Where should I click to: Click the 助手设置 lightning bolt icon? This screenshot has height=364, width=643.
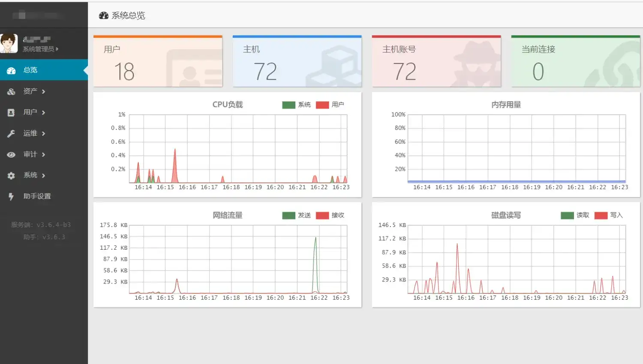(x=11, y=197)
